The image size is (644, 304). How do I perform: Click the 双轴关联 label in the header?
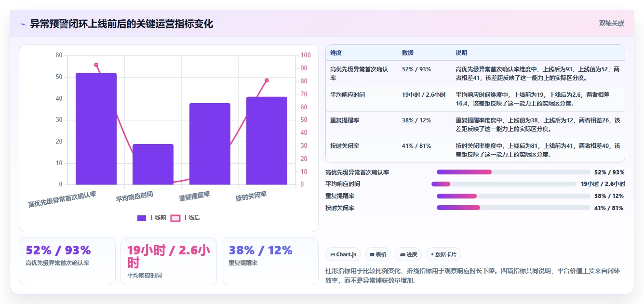pos(612,23)
